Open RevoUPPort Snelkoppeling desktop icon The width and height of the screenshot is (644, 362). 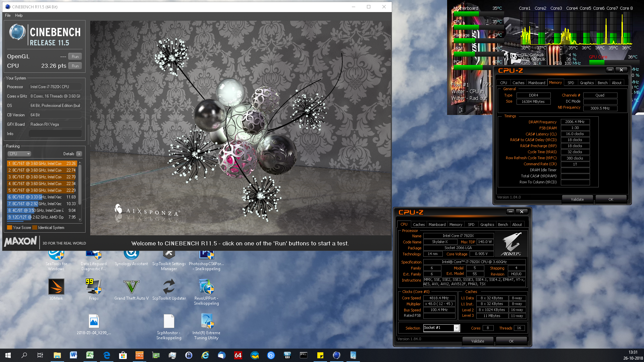pos(206,292)
